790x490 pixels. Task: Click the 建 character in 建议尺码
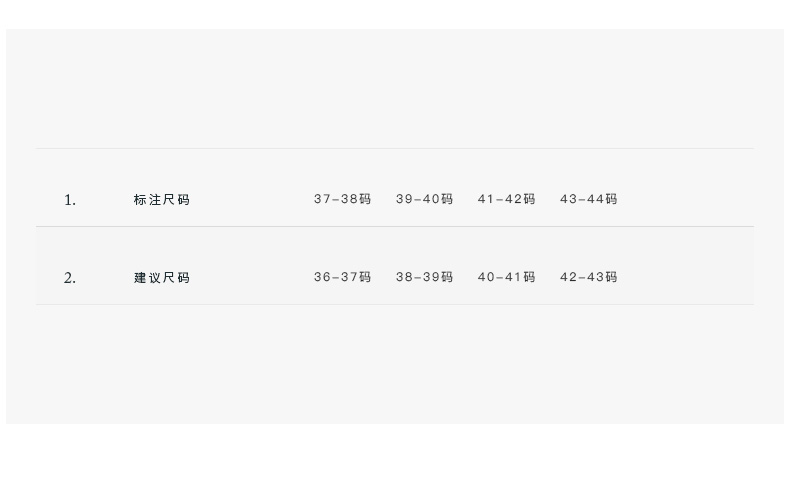(x=140, y=278)
